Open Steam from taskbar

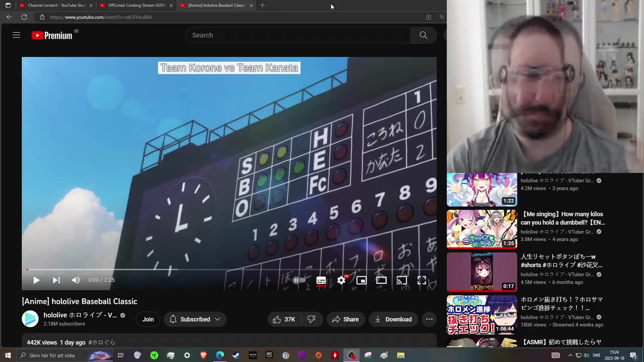click(236, 355)
